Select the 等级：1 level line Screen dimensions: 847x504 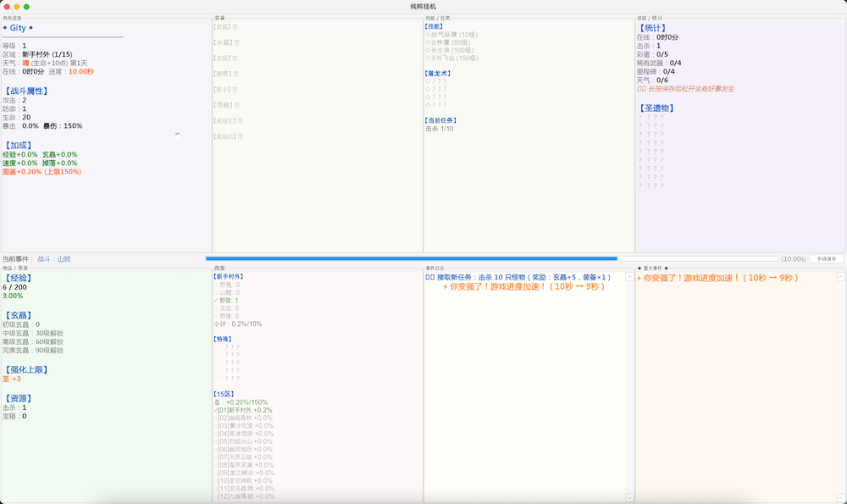tap(14, 46)
